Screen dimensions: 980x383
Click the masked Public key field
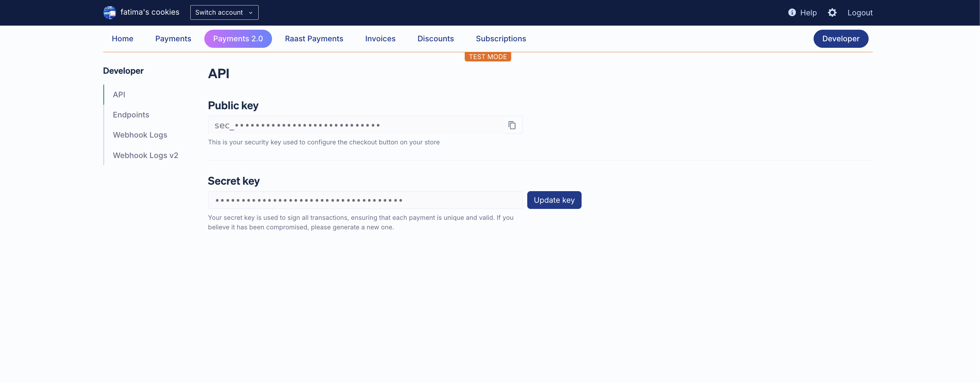coord(356,125)
